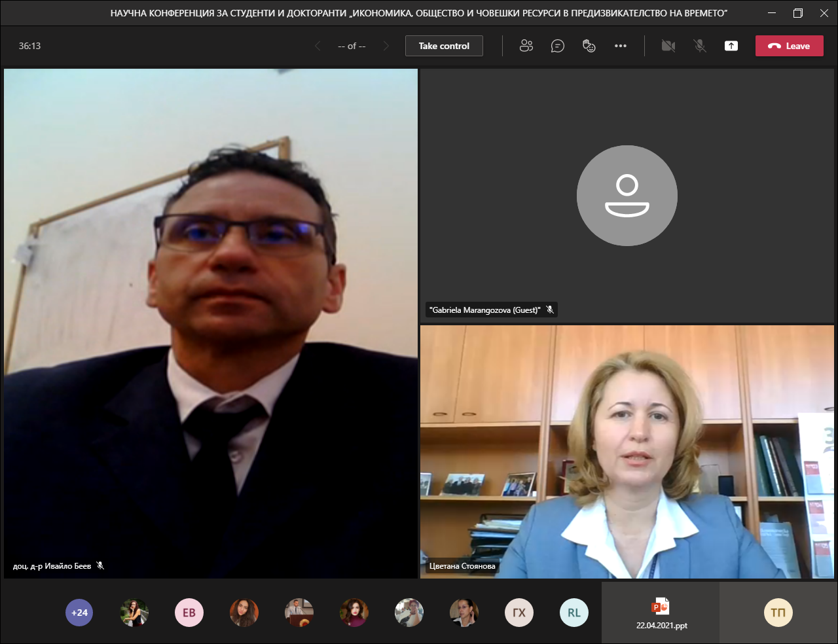Open the shared 22.04.2021.ppt presentation tile
Viewport: 838px width, 644px height.
coord(661,613)
